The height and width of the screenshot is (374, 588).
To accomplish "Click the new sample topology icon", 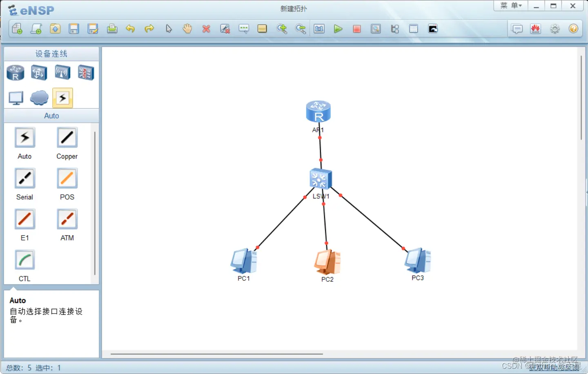I will point(36,29).
